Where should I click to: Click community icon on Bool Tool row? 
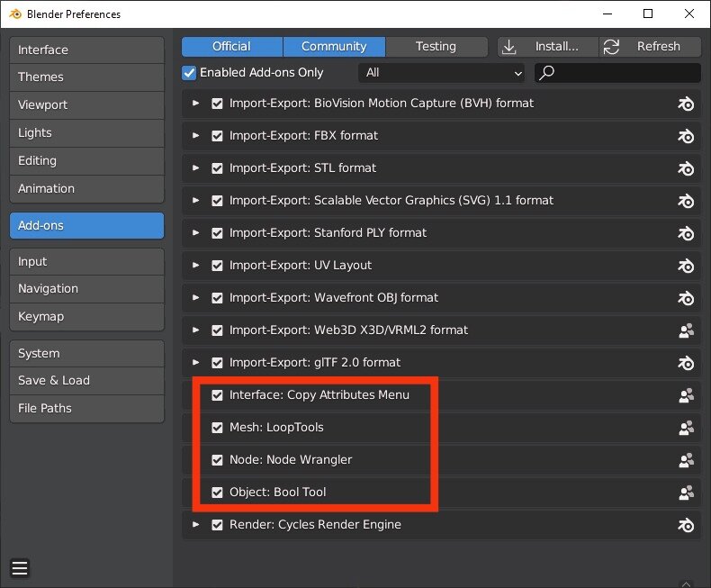[686, 493]
